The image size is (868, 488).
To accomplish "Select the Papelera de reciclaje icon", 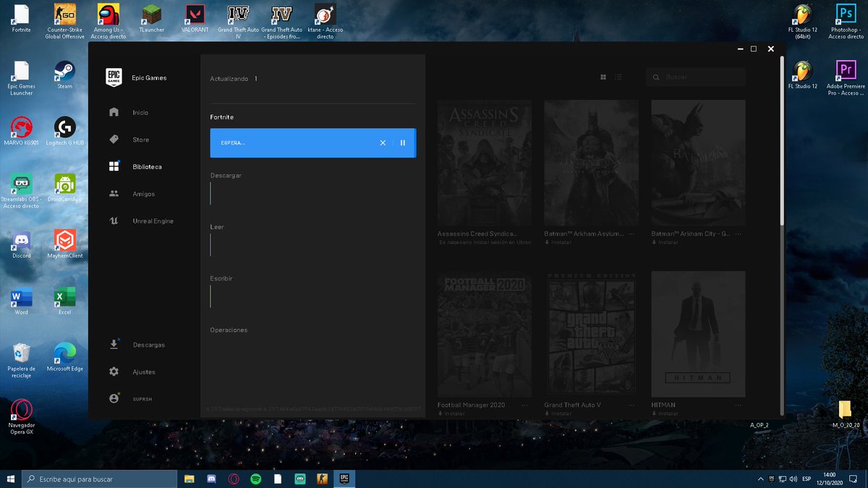I will click(21, 361).
